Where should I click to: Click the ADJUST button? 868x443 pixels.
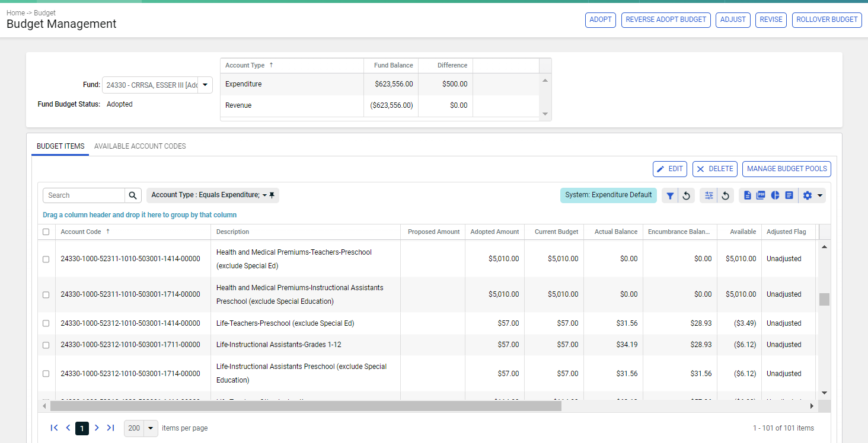(733, 20)
